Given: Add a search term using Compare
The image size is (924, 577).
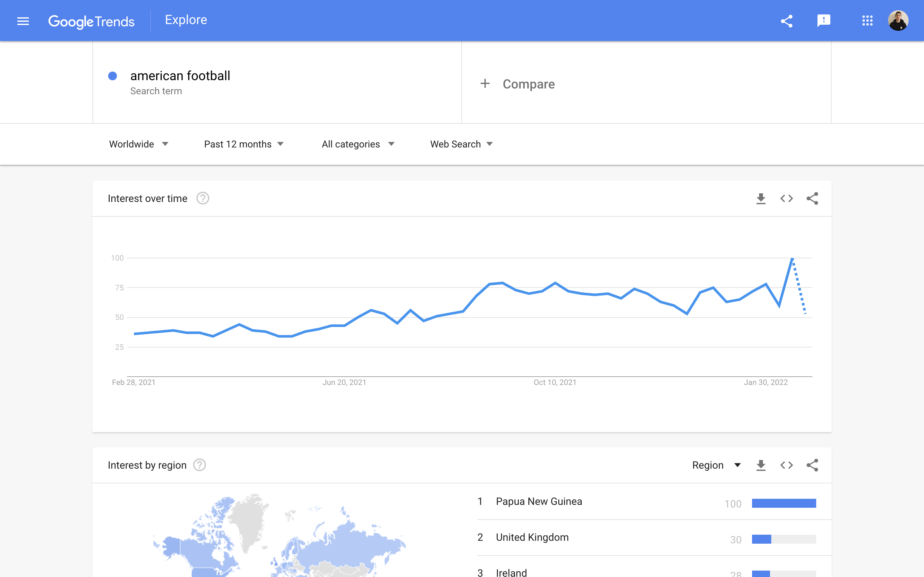Looking at the screenshot, I should coord(518,84).
